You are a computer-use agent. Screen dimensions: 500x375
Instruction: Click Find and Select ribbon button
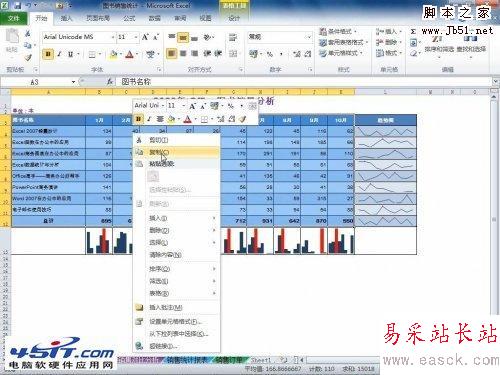471,47
